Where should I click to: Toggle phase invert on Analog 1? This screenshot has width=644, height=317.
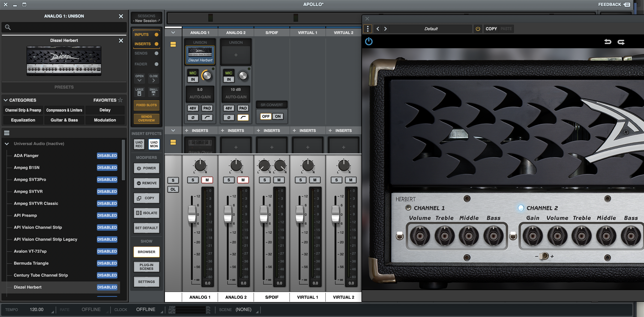193,117
